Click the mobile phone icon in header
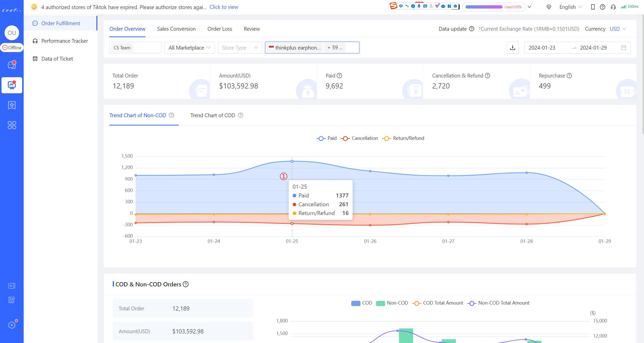Screen dimensions: 644x343 593,7
